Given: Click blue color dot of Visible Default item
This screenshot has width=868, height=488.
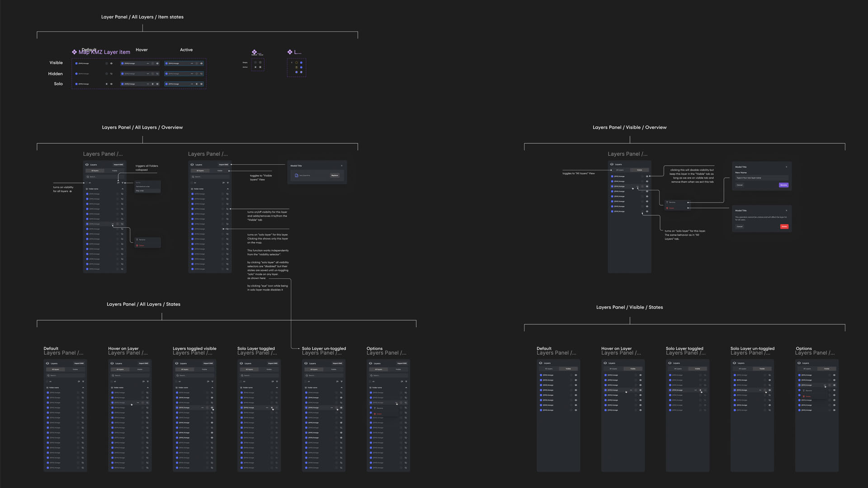Looking at the screenshot, I should [76, 63].
